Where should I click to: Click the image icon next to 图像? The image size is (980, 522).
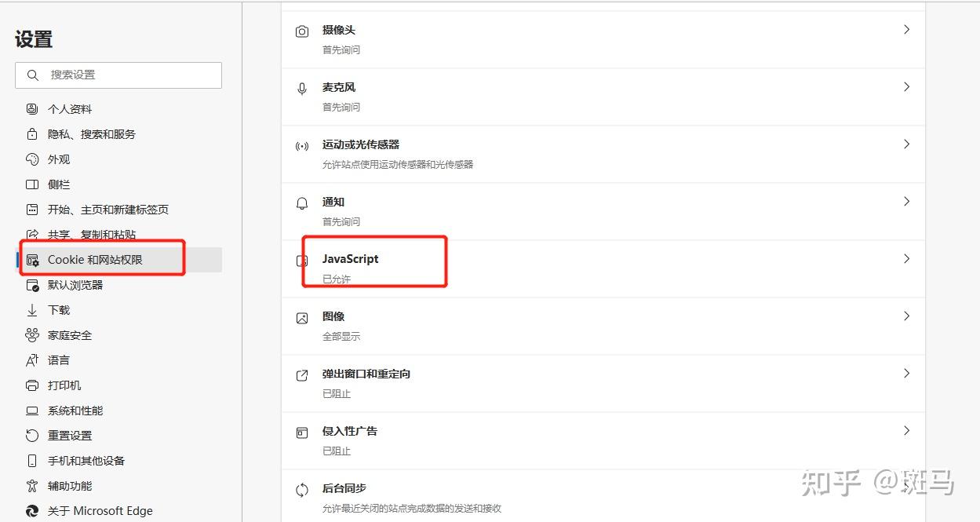click(x=302, y=316)
